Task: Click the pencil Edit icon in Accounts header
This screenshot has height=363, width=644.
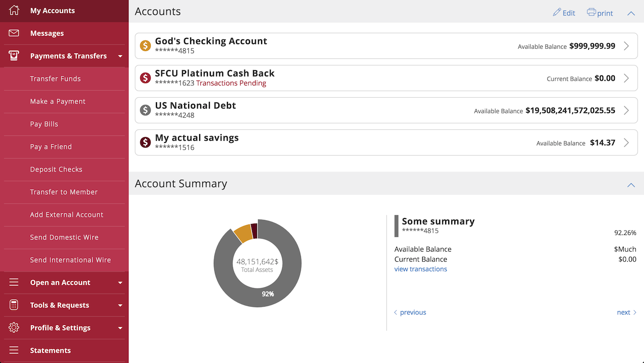Action: pyautogui.click(x=556, y=12)
